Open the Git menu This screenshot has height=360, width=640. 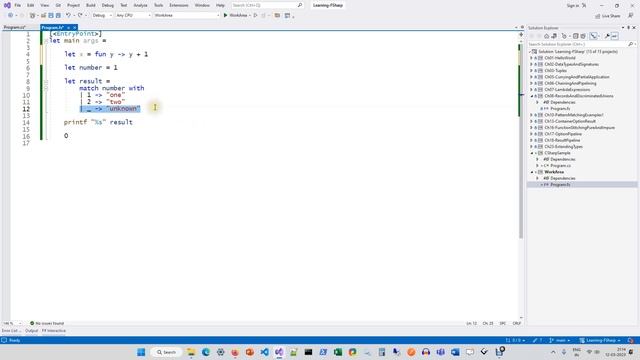click(58, 5)
